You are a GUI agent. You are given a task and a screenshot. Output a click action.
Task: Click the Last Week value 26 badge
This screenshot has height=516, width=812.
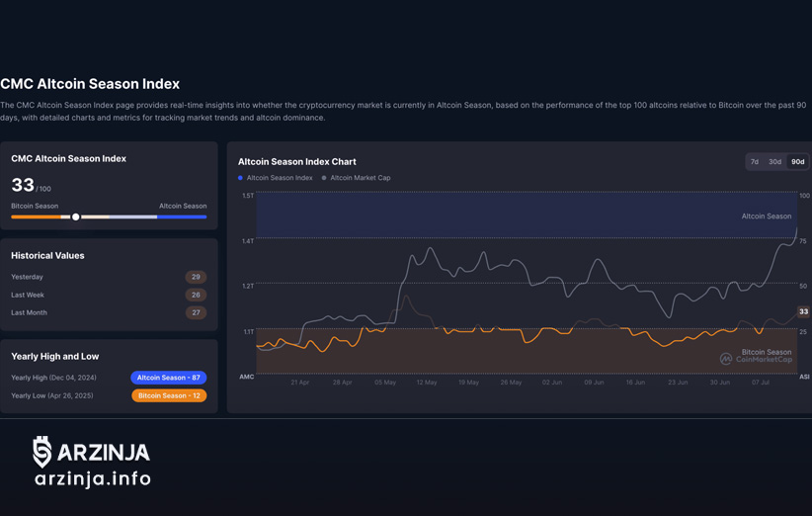pos(196,295)
